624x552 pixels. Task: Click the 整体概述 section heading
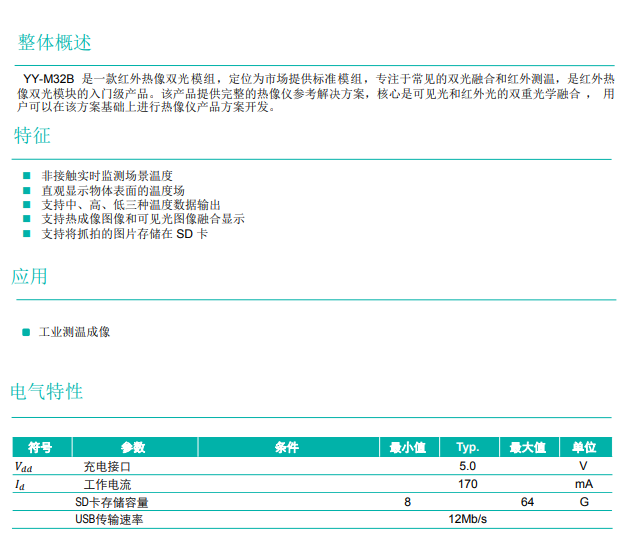(55, 43)
